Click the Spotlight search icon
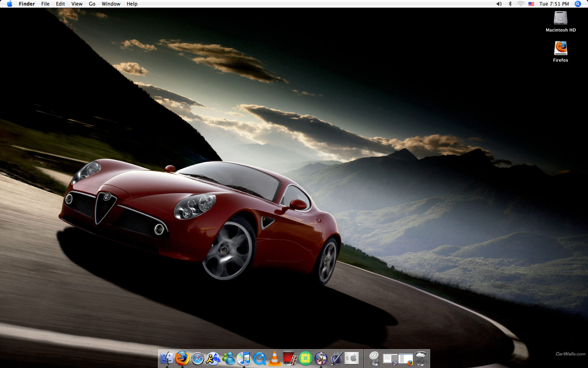The width and height of the screenshot is (588, 368). (x=578, y=4)
